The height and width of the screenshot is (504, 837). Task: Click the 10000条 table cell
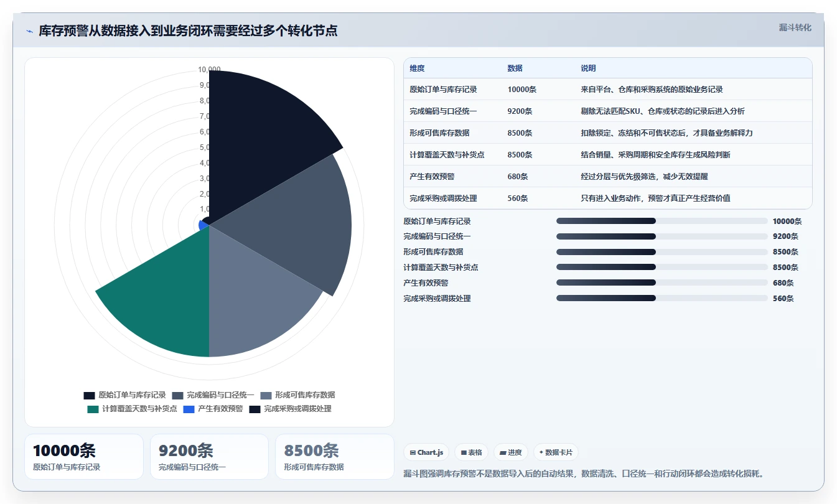click(521, 90)
